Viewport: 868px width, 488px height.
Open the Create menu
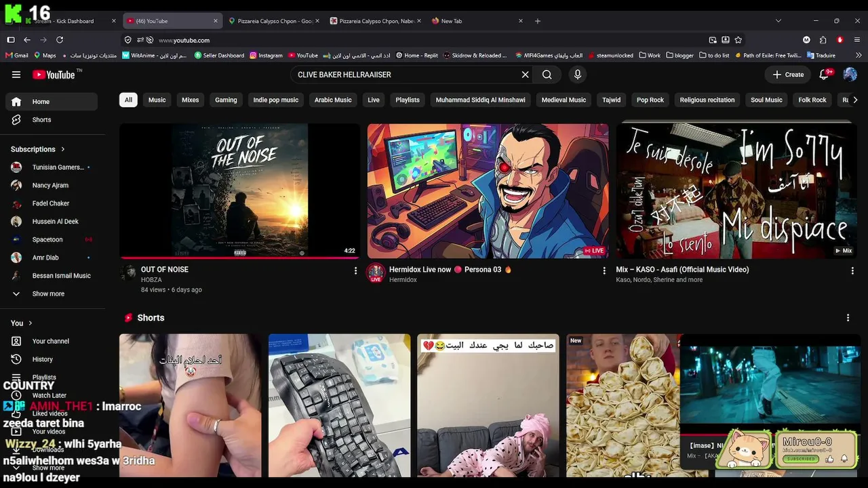[788, 75]
